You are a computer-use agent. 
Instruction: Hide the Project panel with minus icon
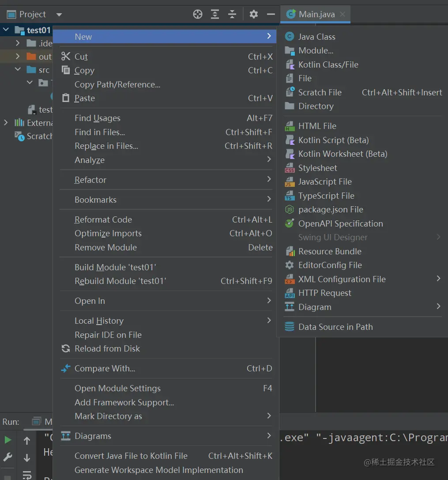point(271,14)
